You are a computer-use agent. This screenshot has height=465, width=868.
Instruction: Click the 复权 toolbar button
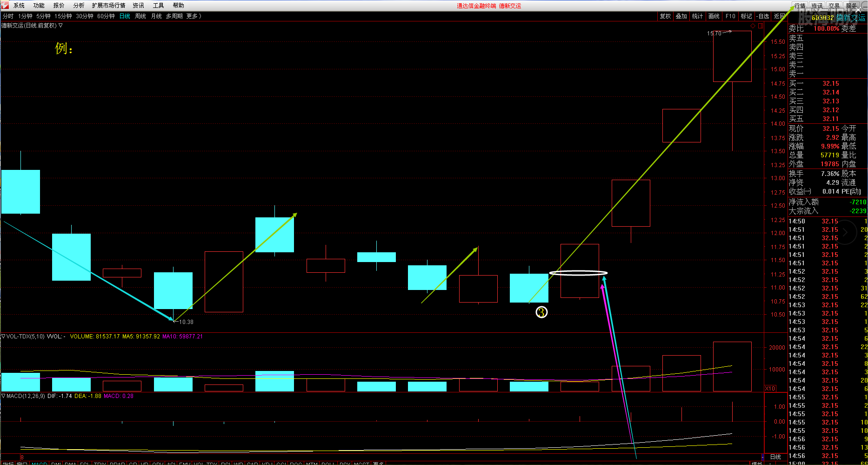666,16
